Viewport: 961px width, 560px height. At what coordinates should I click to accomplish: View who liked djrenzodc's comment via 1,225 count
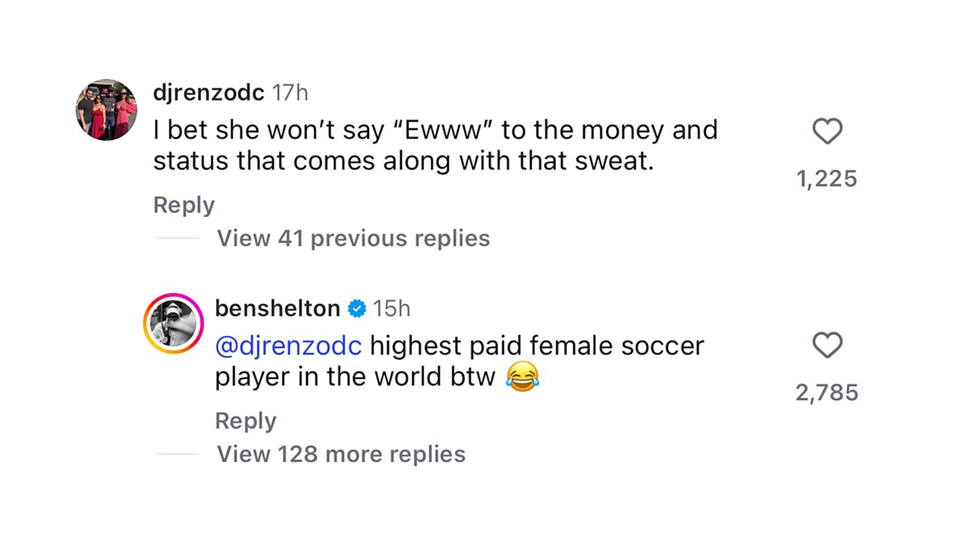point(828,177)
